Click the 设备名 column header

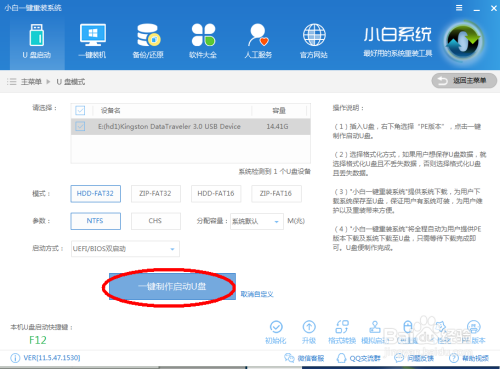tap(111, 110)
